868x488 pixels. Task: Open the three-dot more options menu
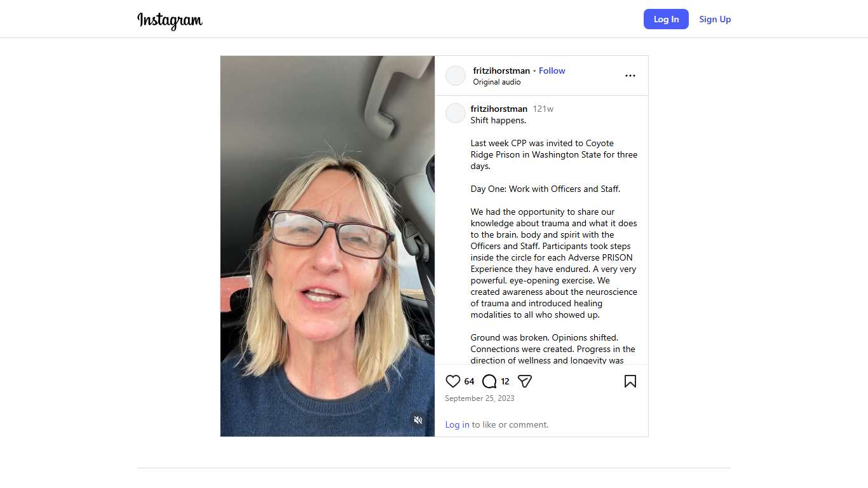630,76
